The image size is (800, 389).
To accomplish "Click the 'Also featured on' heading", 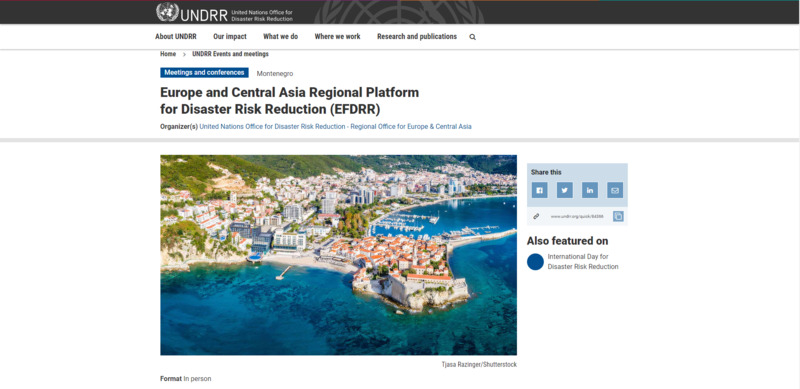I will click(567, 241).
